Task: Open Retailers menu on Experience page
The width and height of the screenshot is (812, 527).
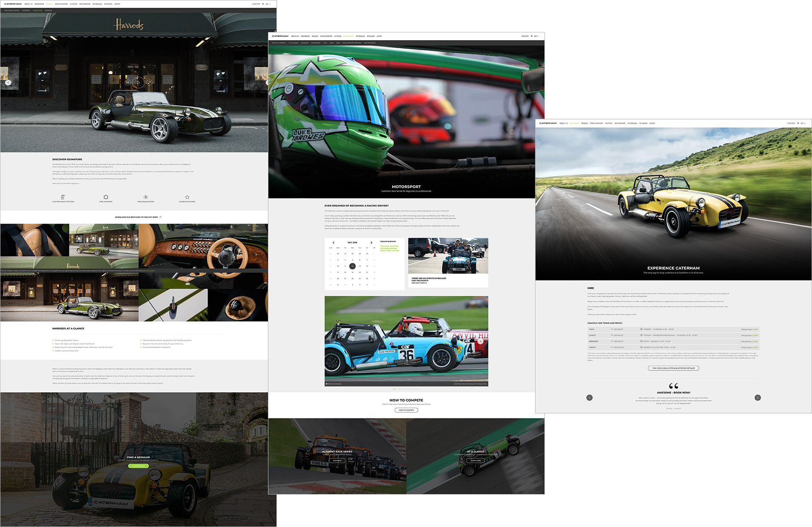Action: coord(643,123)
